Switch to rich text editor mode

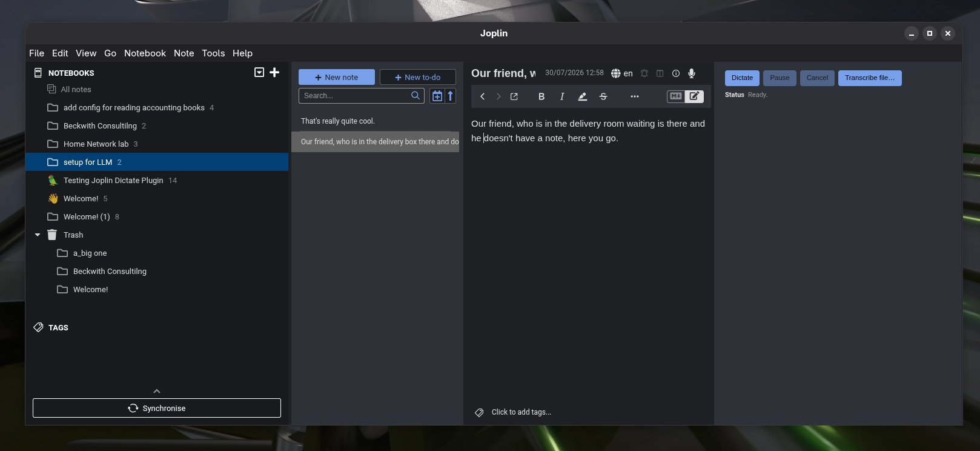694,96
